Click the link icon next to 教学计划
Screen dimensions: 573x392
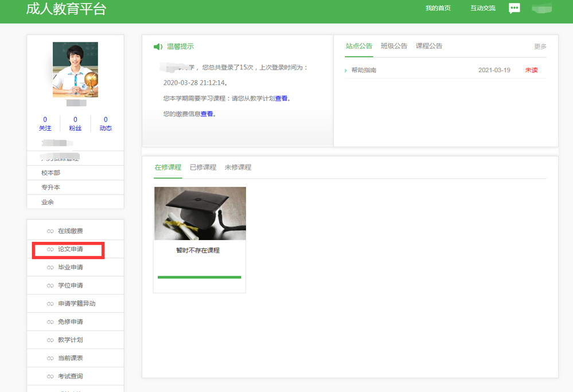click(x=50, y=340)
